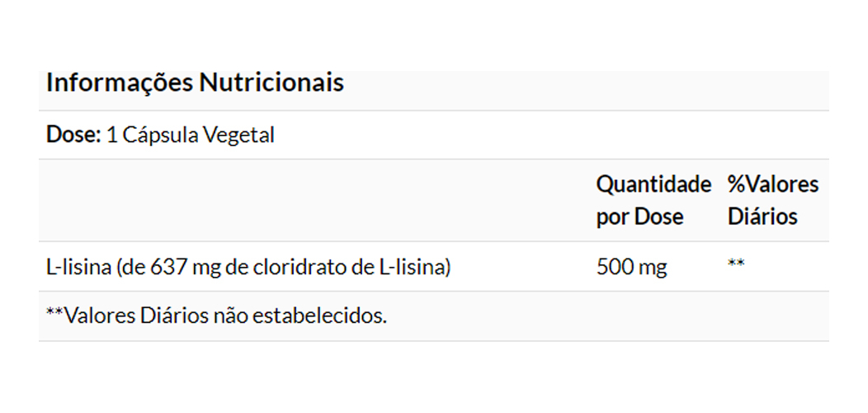868x413 pixels.
Task: Click the word Quantidade in header
Action: [653, 184]
